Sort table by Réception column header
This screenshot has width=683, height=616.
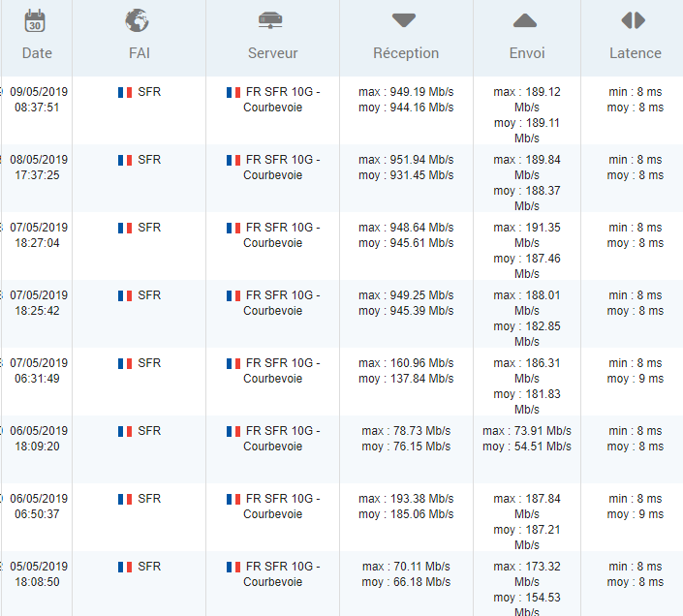click(x=406, y=53)
